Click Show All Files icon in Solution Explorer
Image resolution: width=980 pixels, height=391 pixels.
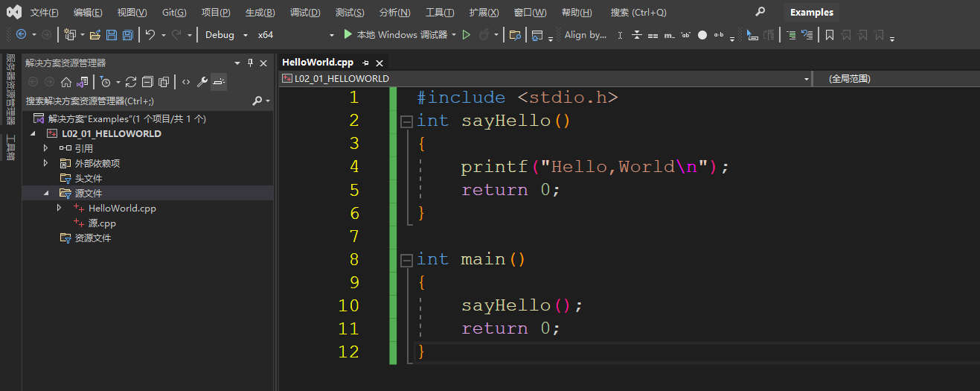(164, 82)
